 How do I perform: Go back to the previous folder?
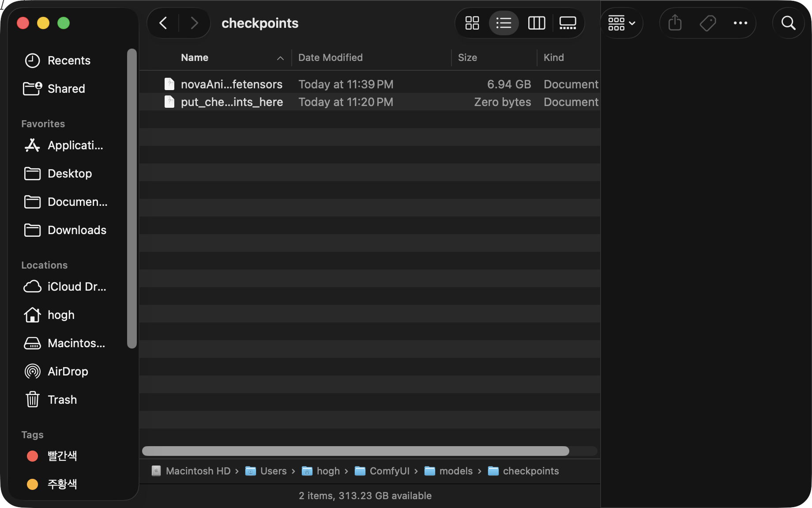[x=163, y=23]
